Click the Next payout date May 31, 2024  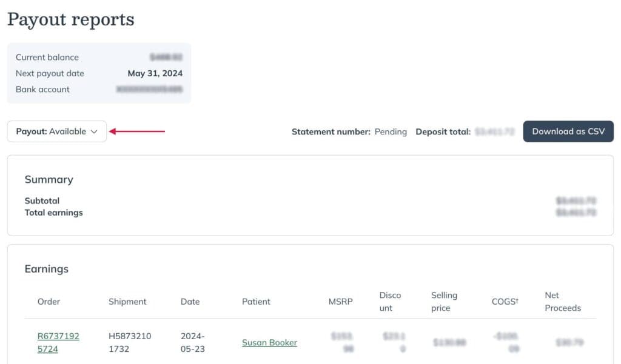tap(155, 73)
